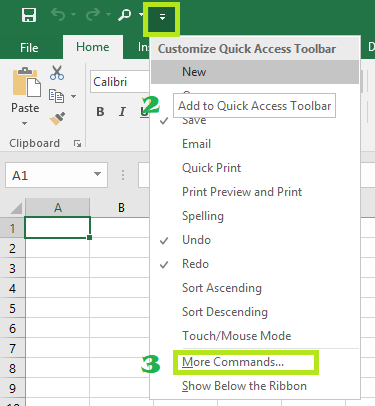Select row 8 header

click(12, 368)
